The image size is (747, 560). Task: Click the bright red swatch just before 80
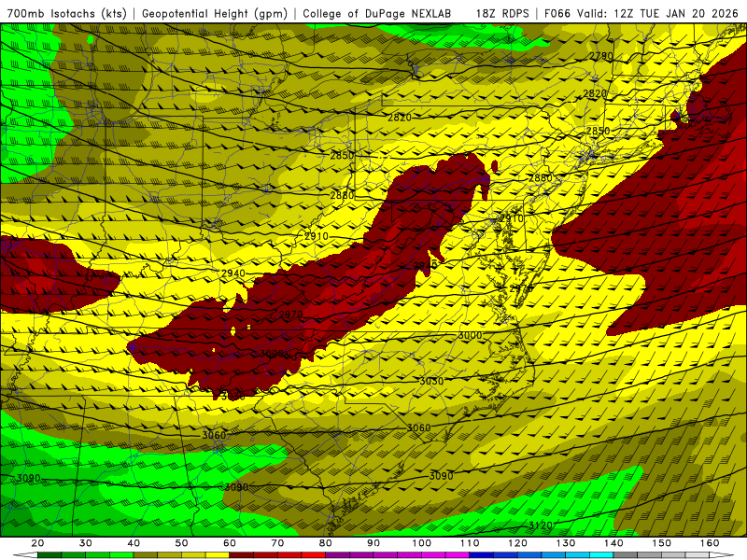click(314, 555)
